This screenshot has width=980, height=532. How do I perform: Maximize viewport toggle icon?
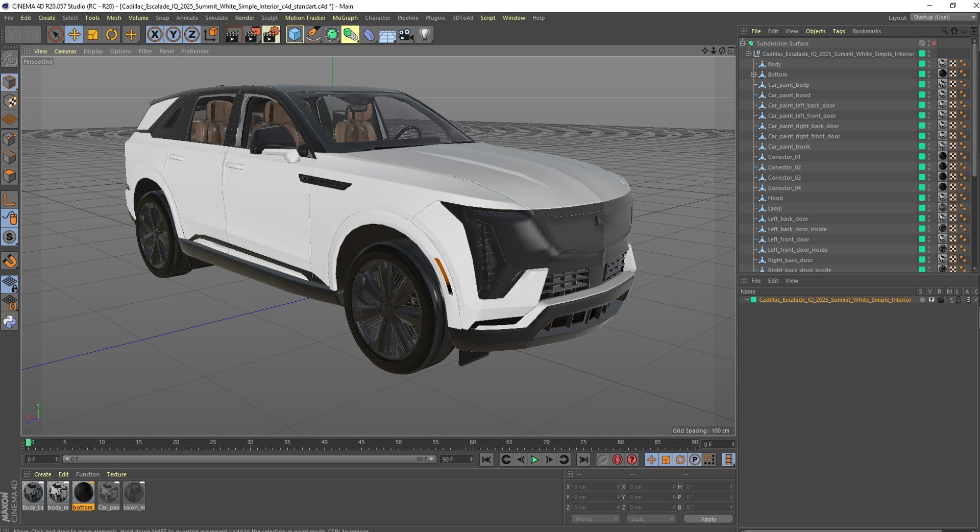pos(731,51)
